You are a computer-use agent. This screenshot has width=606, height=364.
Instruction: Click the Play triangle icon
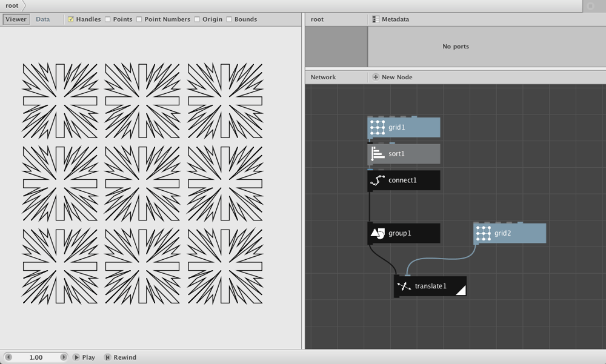click(76, 357)
